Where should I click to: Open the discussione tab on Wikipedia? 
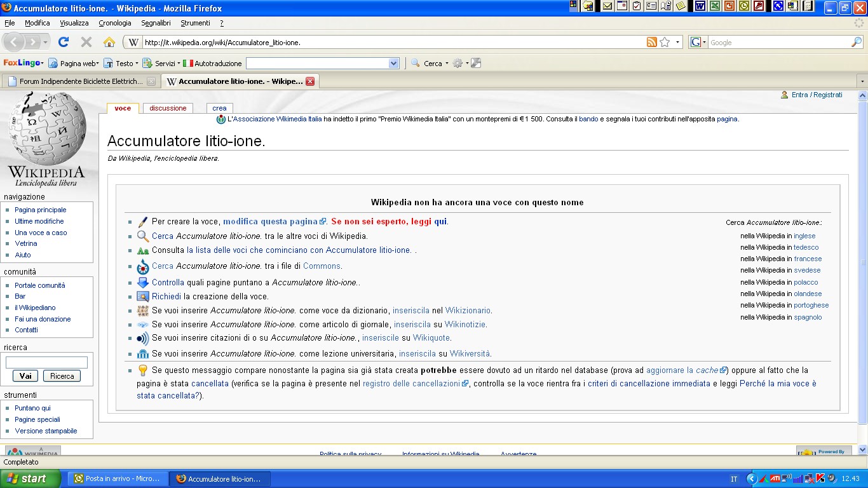point(168,108)
